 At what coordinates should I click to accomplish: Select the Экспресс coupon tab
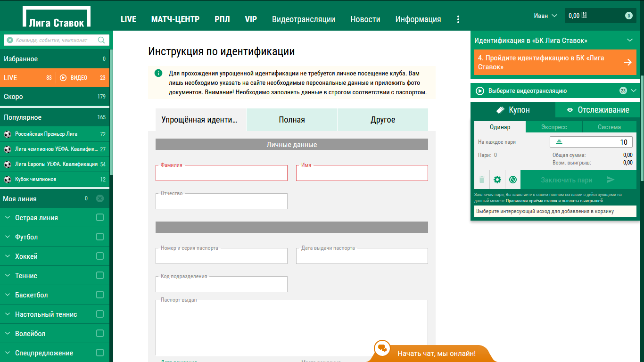point(554,127)
